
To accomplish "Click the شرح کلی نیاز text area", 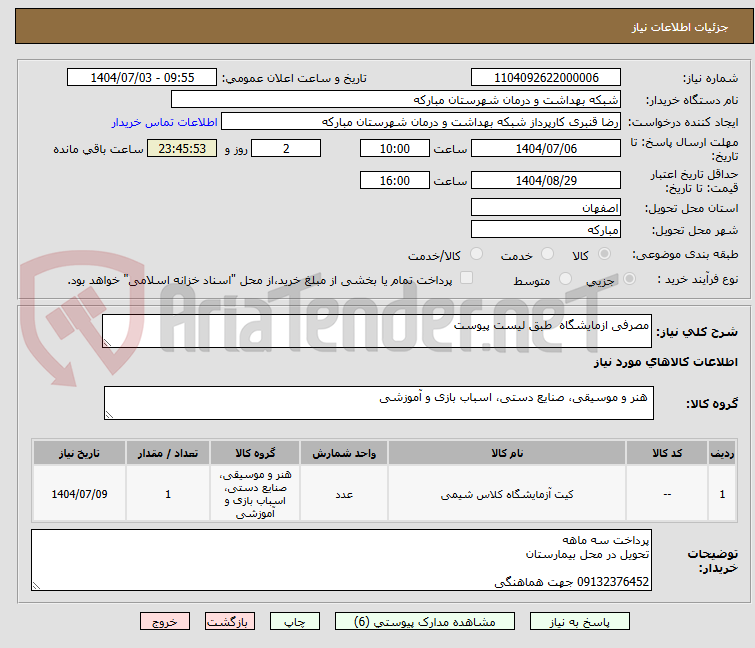I will coord(377,331).
